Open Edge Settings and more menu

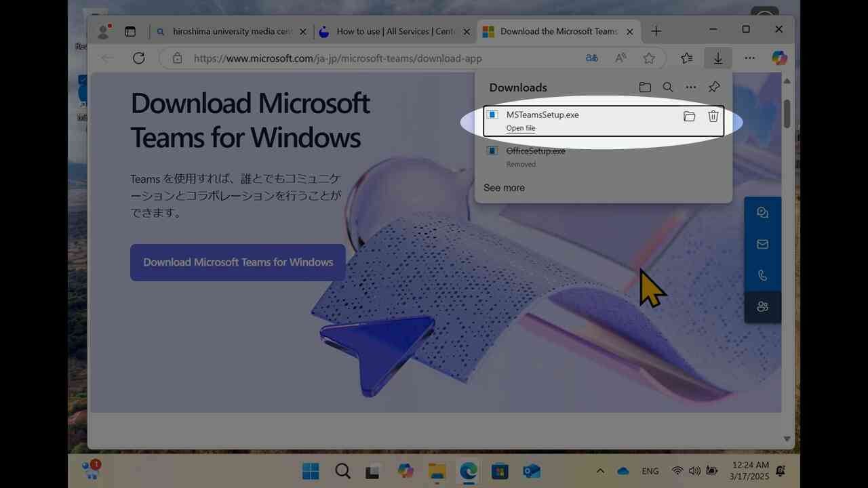tap(749, 58)
